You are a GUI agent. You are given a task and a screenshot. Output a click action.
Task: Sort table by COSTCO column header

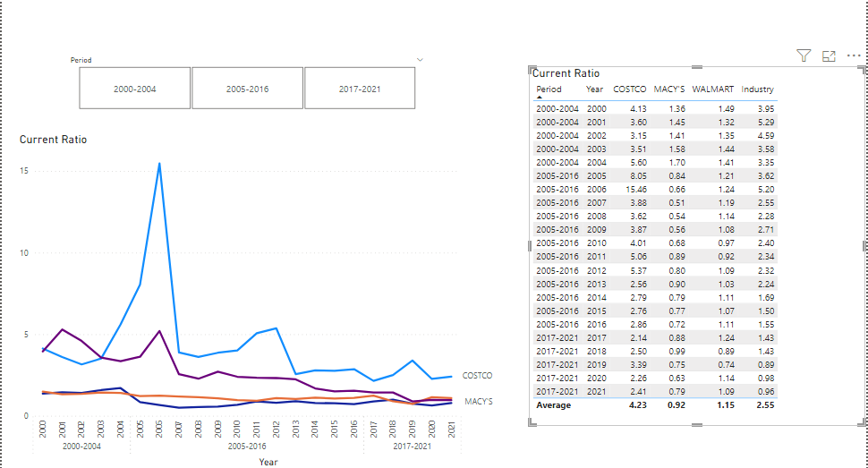coord(629,89)
